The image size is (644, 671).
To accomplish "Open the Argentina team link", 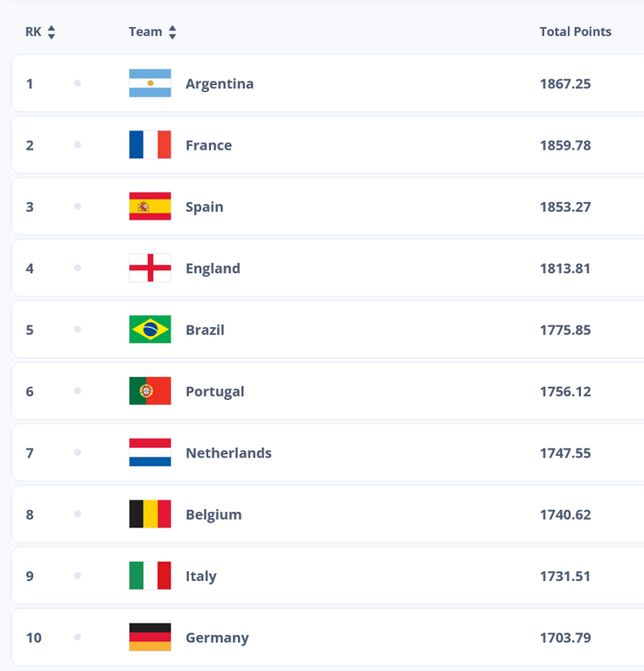I will click(x=220, y=83).
